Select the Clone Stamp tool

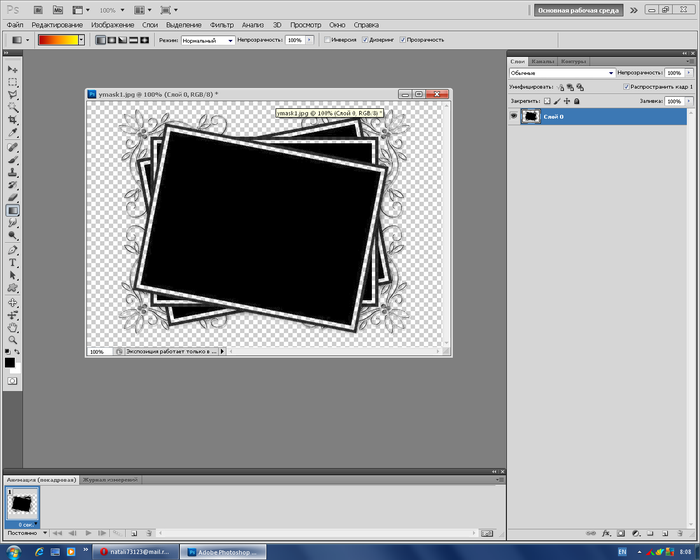12,172
